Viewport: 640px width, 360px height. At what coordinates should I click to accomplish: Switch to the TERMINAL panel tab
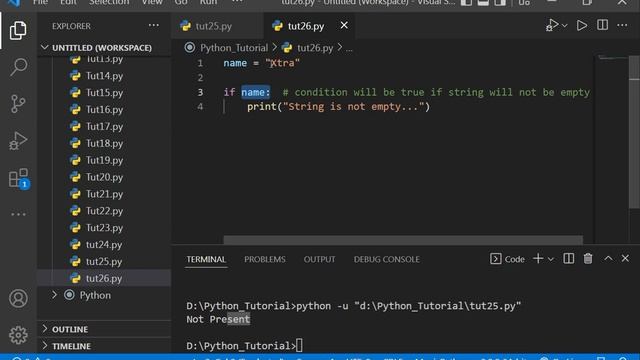point(206,259)
